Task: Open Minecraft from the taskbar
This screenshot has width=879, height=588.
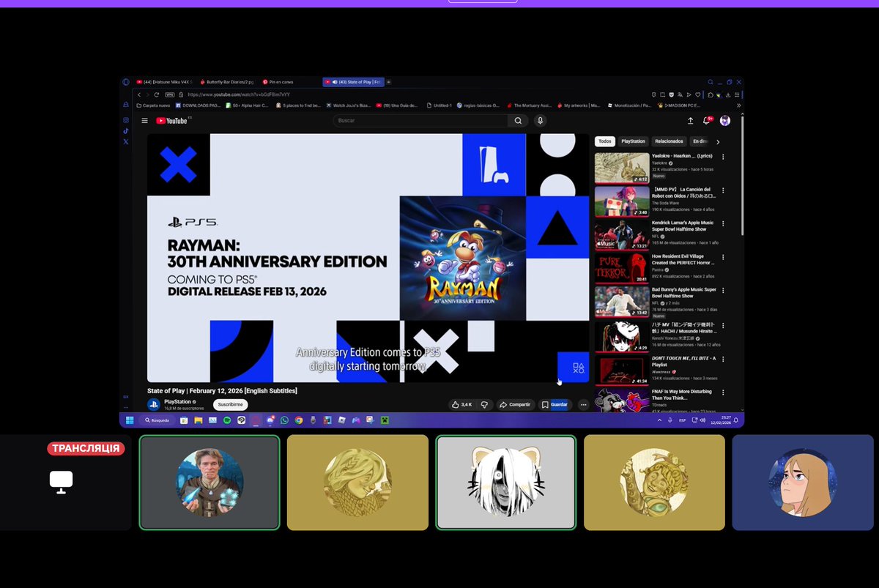Action: 383,420
